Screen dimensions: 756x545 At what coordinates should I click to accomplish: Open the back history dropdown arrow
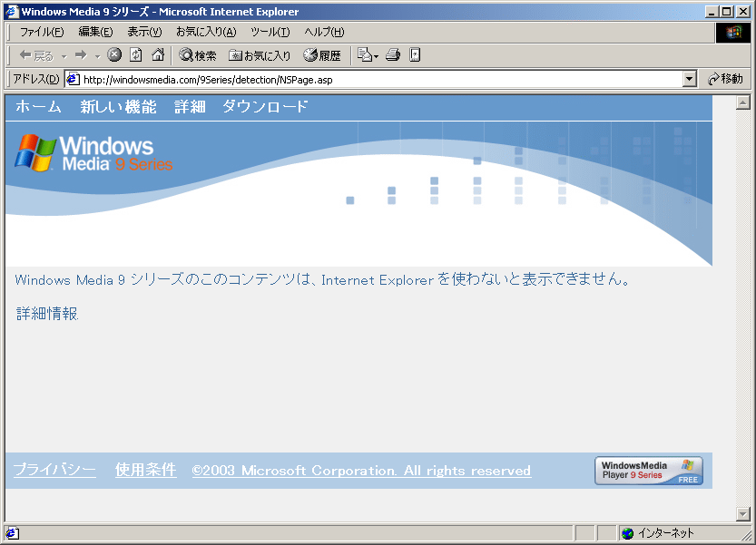pos(64,56)
